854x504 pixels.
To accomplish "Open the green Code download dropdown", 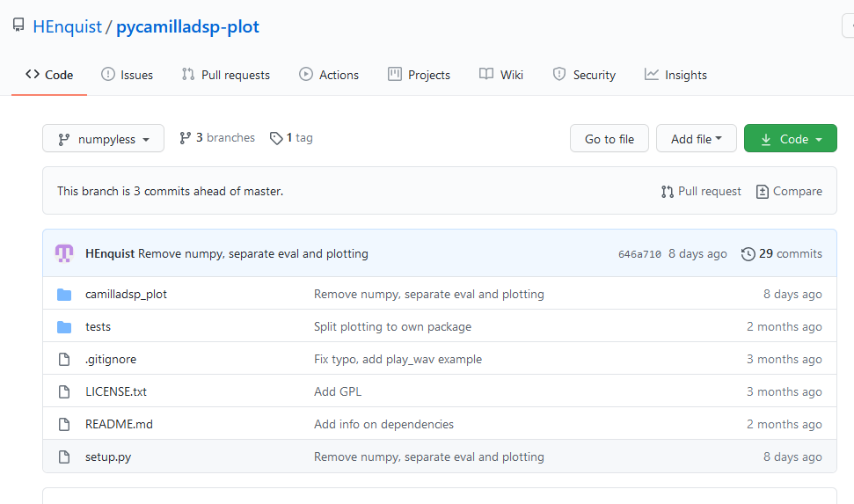I will tap(791, 138).
